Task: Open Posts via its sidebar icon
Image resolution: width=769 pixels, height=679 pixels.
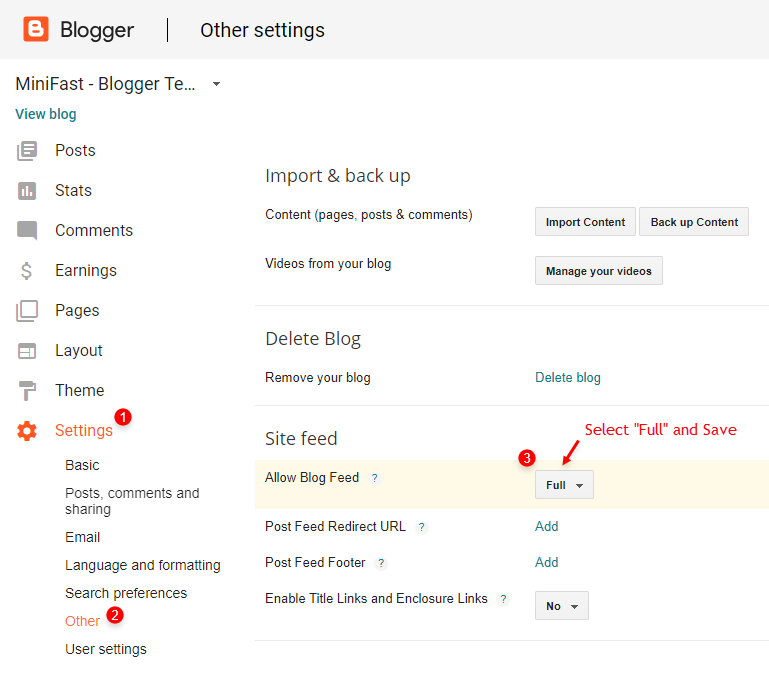Action: [27, 151]
